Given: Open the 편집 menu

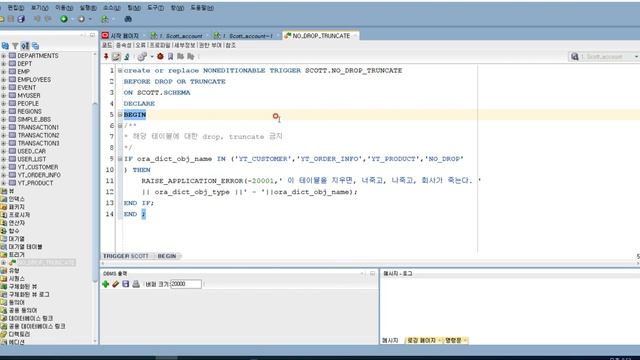Looking at the screenshot, I should [16, 8].
